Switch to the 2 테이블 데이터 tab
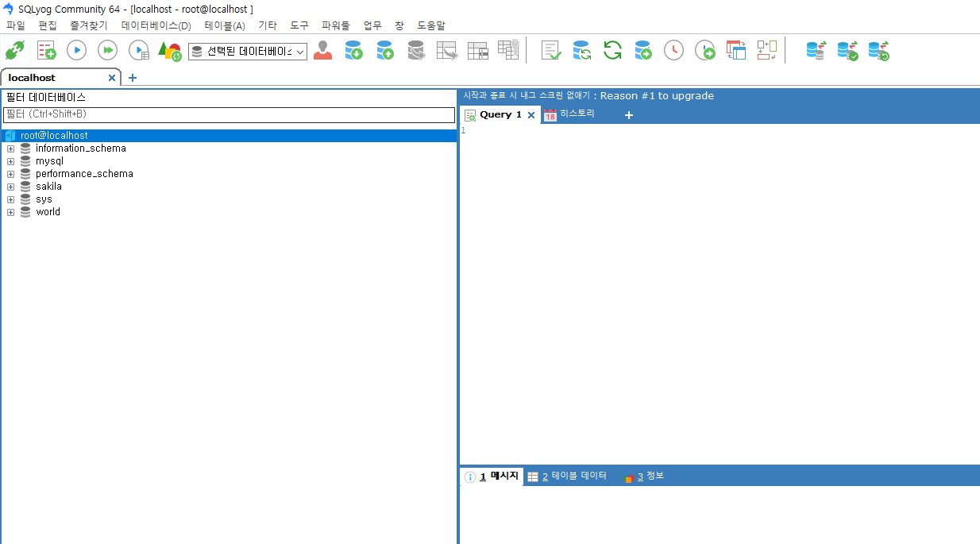This screenshot has height=544, width=980. point(567,476)
